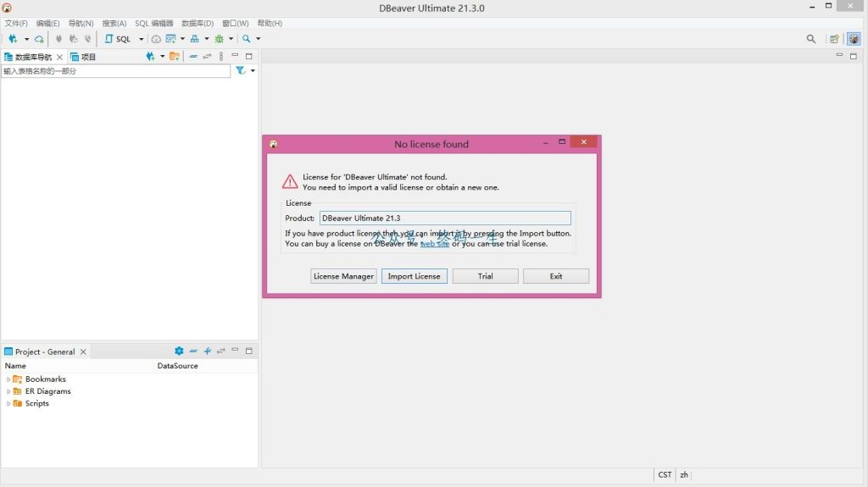
Task: Open the 搜索(A) menu
Action: (114, 23)
